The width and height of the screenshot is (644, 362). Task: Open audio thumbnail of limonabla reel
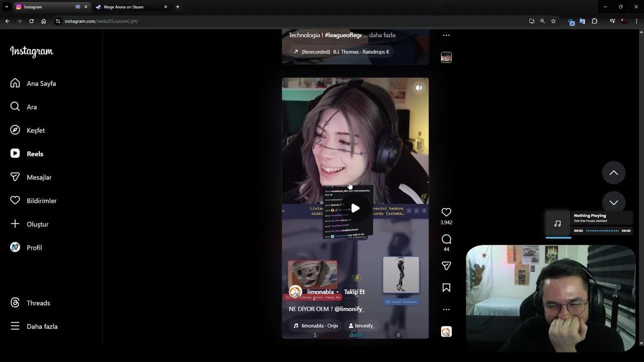[446, 332]
